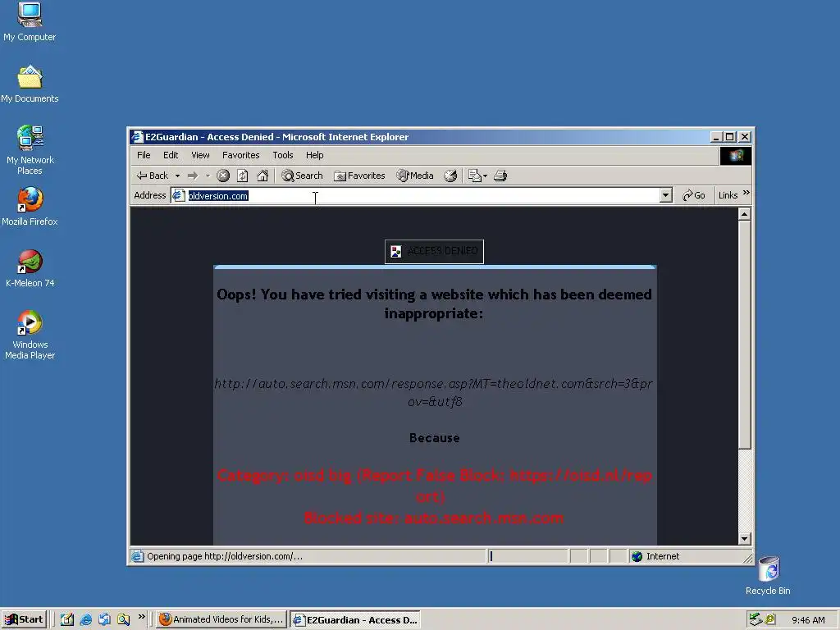The image size is (840, 630).
Task: Open the Help menu
Action: pos(315,155)
